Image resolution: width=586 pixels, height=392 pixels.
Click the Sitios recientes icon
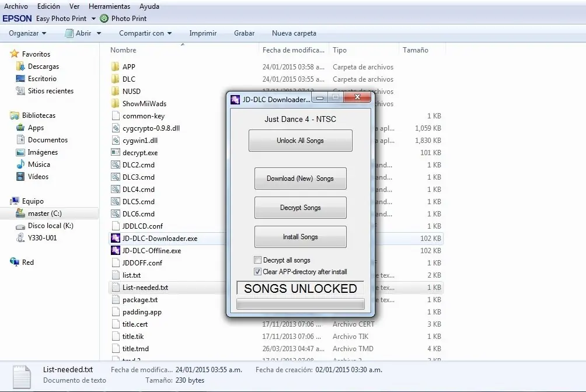20,91
